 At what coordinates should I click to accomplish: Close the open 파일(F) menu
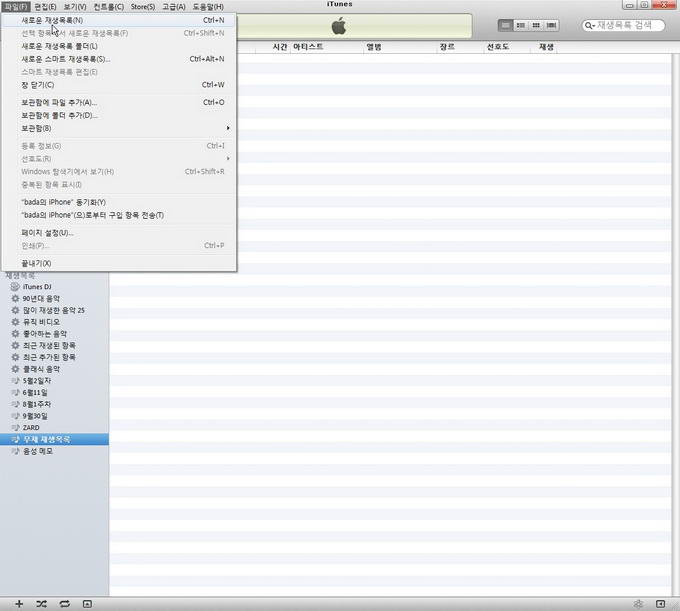click(16, 7)
